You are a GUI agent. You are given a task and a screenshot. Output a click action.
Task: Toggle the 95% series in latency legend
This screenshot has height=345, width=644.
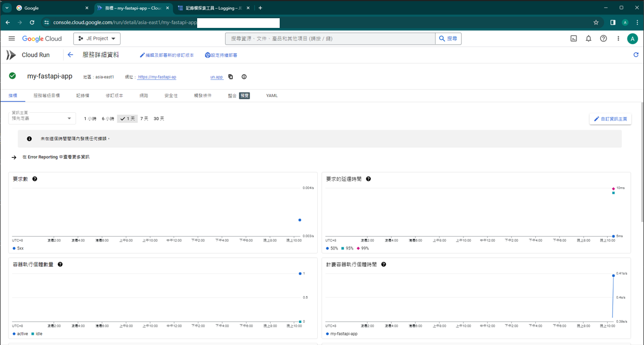[x=347, y=248]
